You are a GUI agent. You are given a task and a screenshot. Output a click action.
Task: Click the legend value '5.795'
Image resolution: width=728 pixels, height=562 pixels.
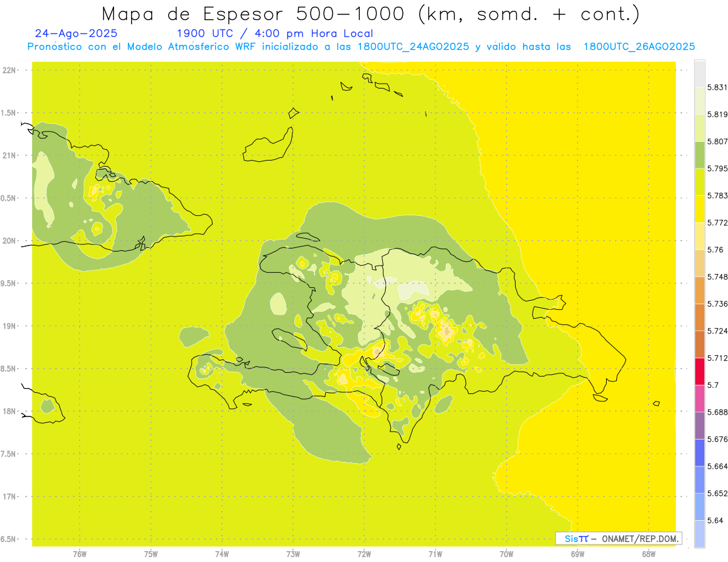(x=717, y=169)
